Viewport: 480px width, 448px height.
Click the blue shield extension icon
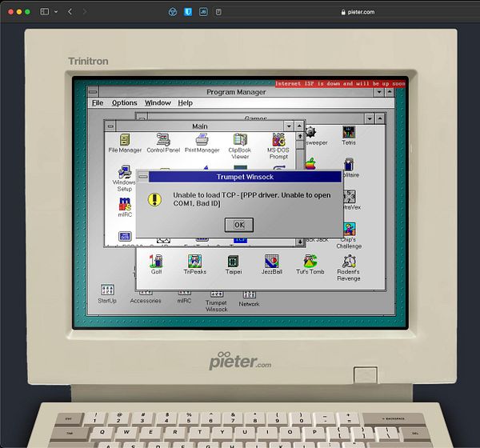pos(188,12)
